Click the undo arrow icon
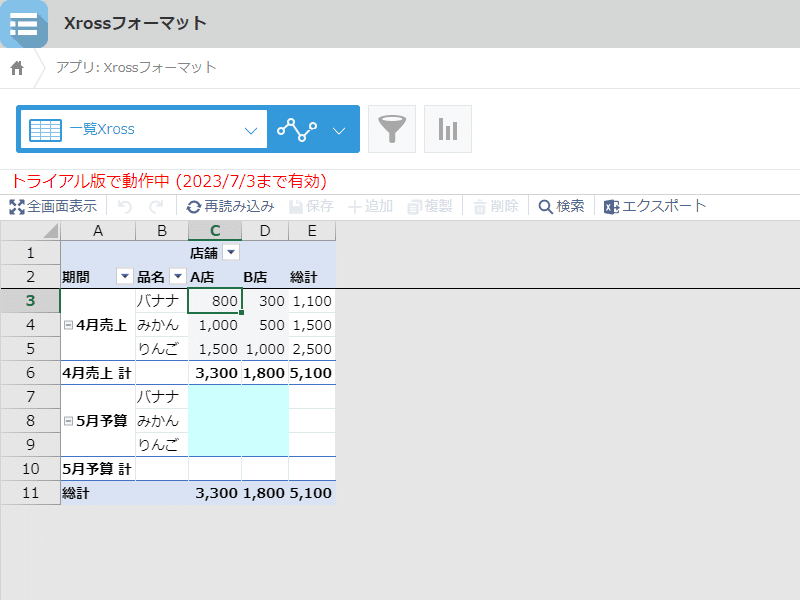The width and height of the screenshot is (800, 600). tap(124, 207)
